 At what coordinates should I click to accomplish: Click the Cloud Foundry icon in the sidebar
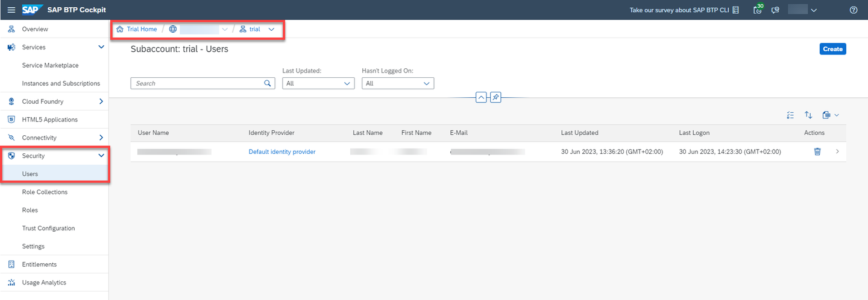(x=11, y=101)
